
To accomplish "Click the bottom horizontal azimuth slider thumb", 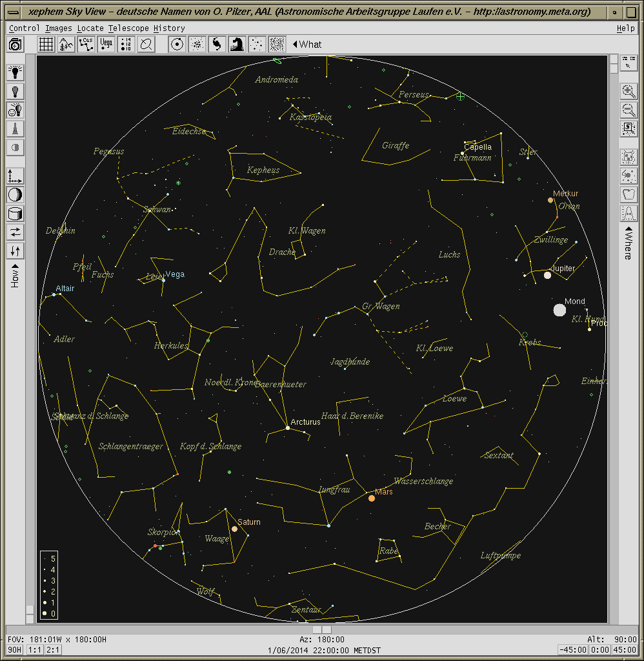I will pos(322,629).
